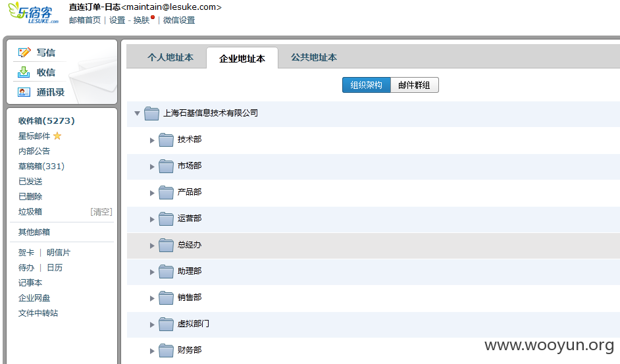Expand the 运营部 department arrow
The image size is (620, 364).
(x=152, y=220)
